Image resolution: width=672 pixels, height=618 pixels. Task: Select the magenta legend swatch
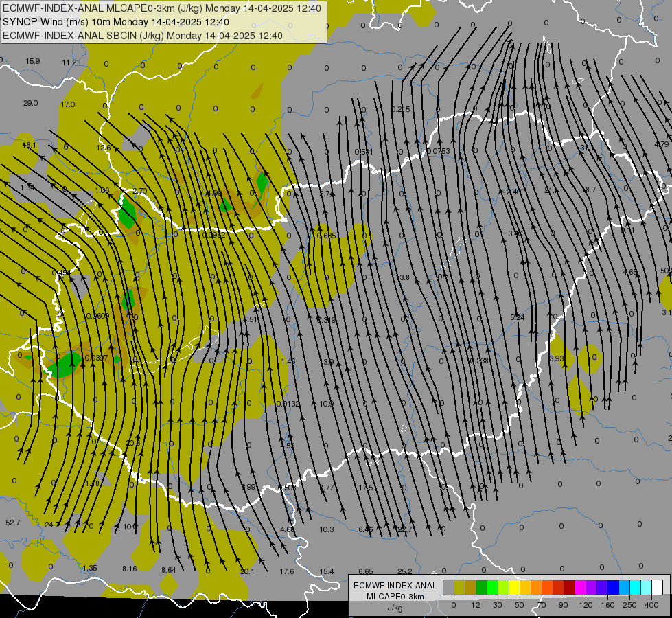click(x=580, y=587)
